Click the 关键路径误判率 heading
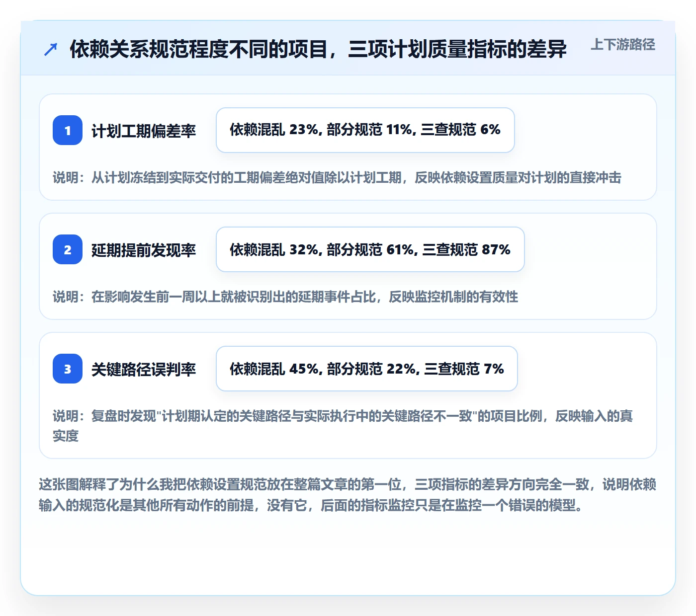The image size is (696, 616). [x=144, y=369]
